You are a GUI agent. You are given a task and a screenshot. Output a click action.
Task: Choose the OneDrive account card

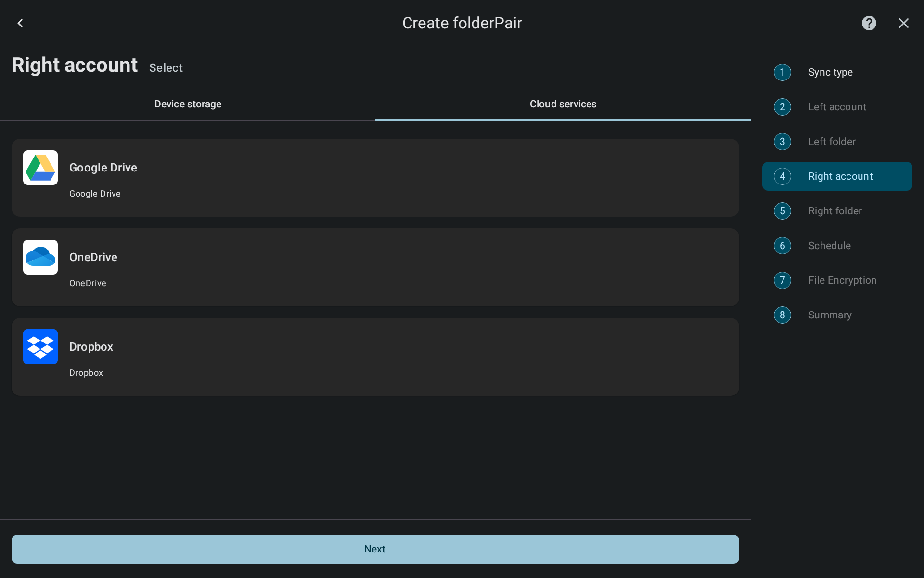(375, 267)
